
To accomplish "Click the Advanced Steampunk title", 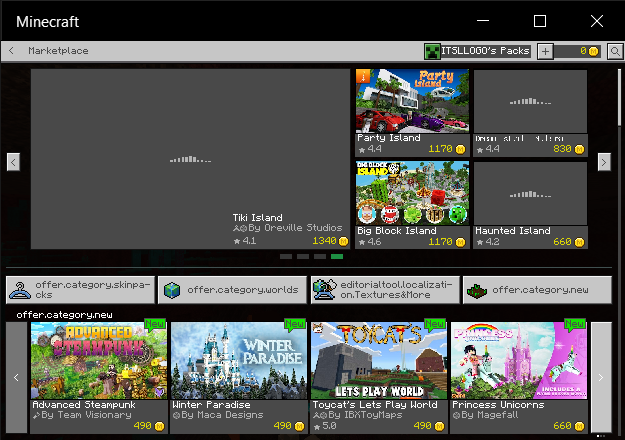I will [x=84, y=405].
